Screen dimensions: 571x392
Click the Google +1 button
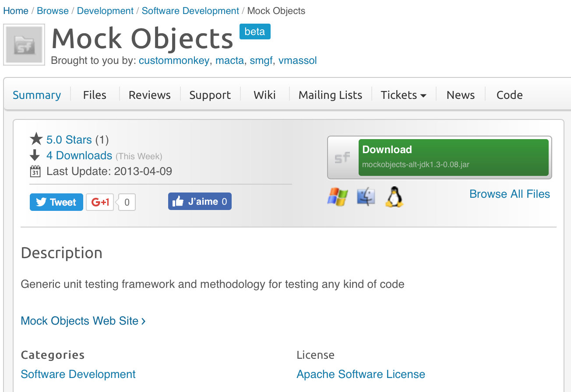pyautogui.click(x=99, y=202)
